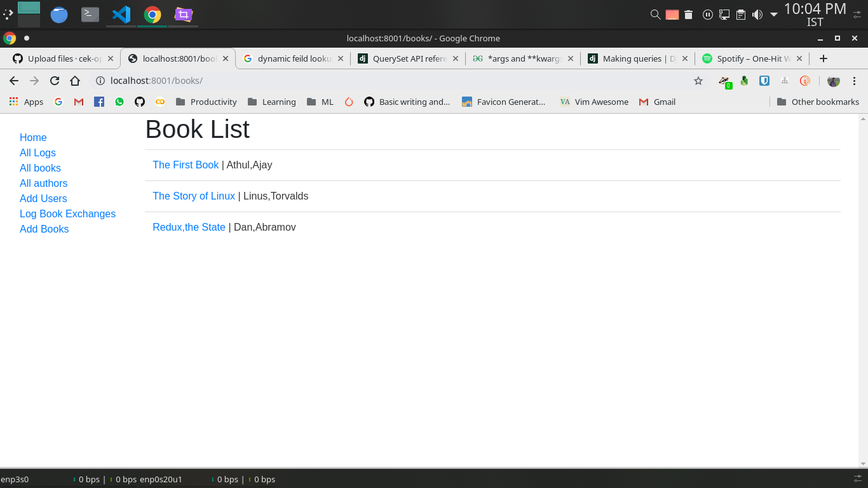Reload the localhost books page
The height and width of the screenshot is (488, 868).
[x=55, y=81]
